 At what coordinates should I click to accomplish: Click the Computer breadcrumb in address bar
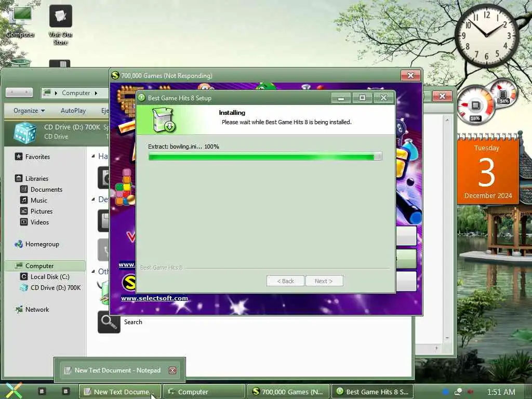pyautogui.click(x=76, y=92)
